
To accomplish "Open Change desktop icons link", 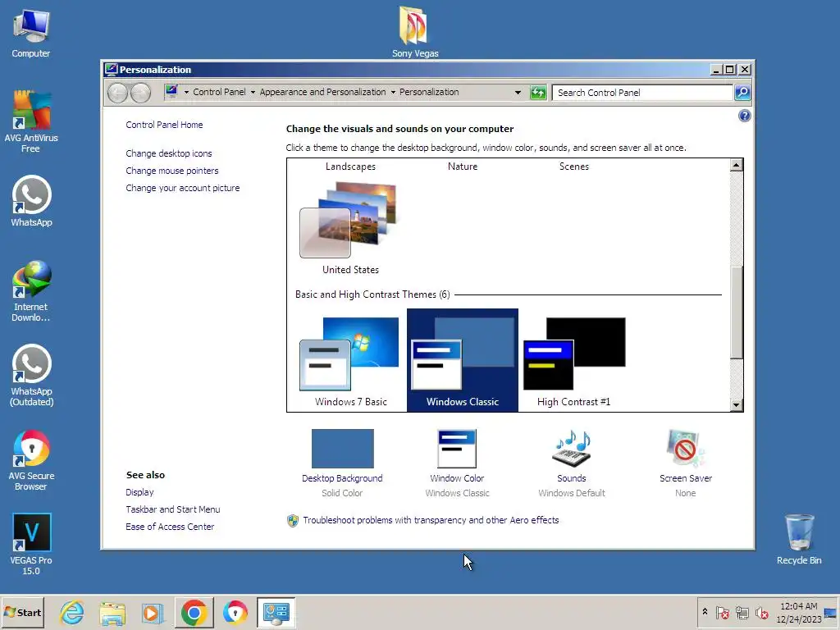I will tap(169, 153).
